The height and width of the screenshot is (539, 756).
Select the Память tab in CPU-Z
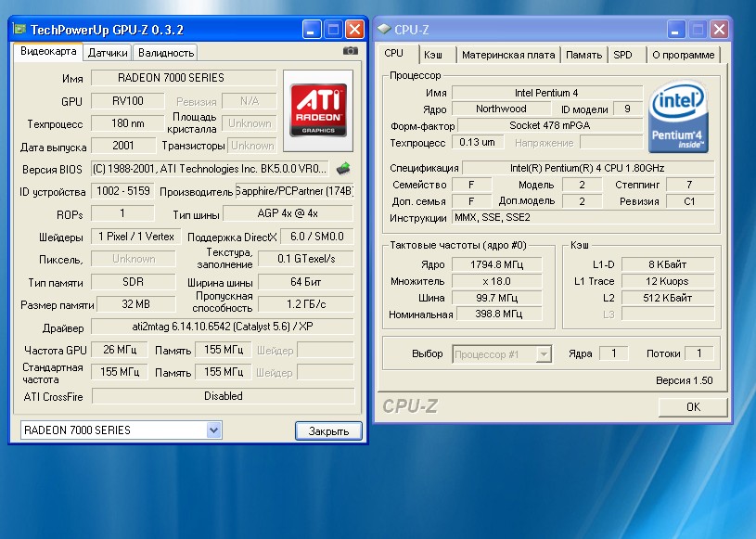[583, 55]
